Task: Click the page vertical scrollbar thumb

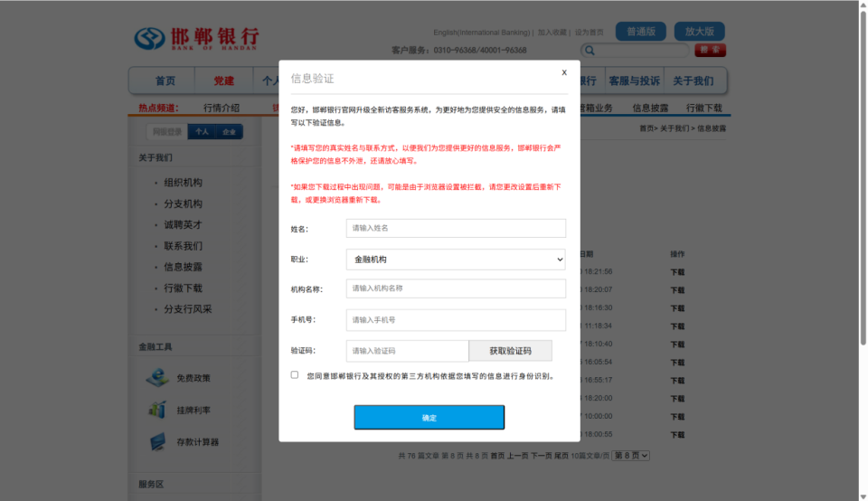Action: (x=863, y=177)
